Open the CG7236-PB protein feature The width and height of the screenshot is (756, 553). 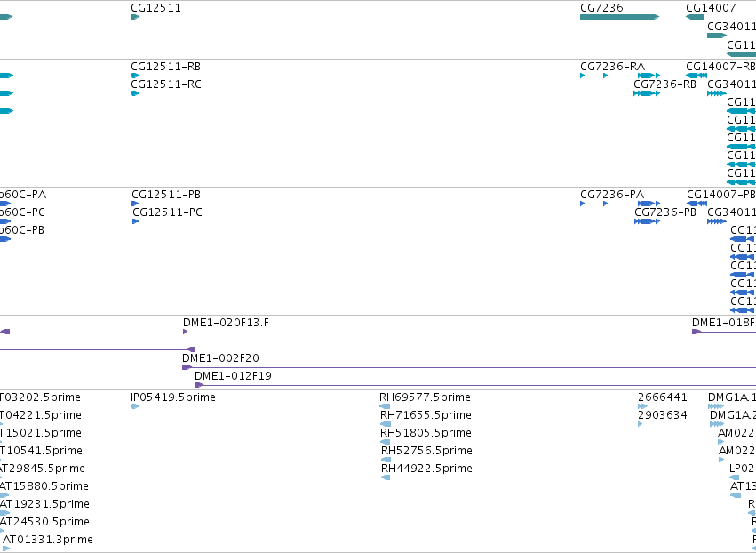tap(665, 212)
